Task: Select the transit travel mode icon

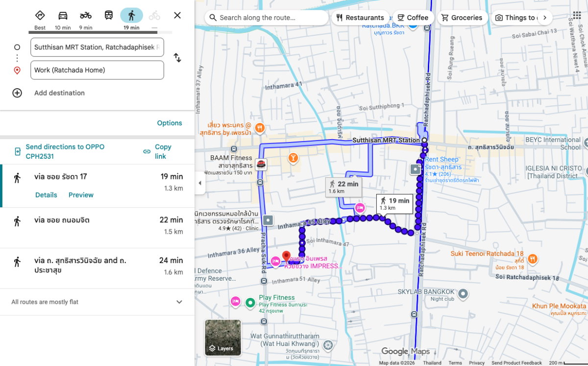Action: [109, 15]
